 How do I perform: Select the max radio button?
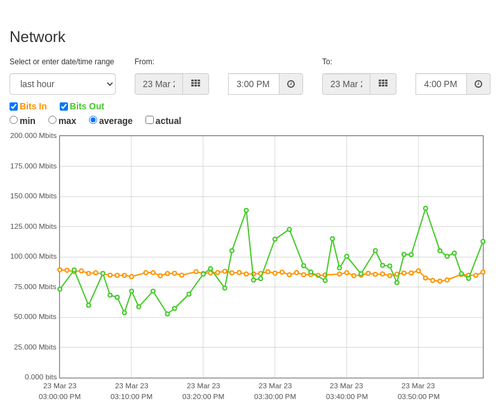click(52, 120)
